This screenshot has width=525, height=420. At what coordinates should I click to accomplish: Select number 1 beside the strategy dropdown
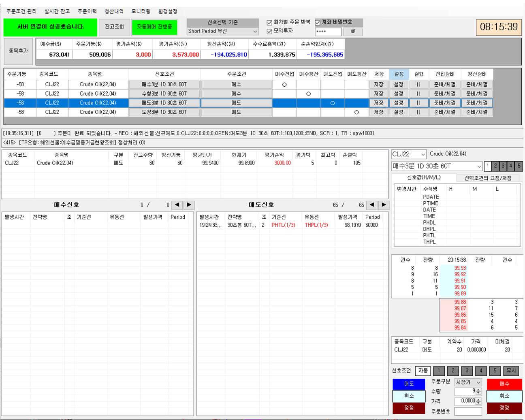[x=488, y=166]
